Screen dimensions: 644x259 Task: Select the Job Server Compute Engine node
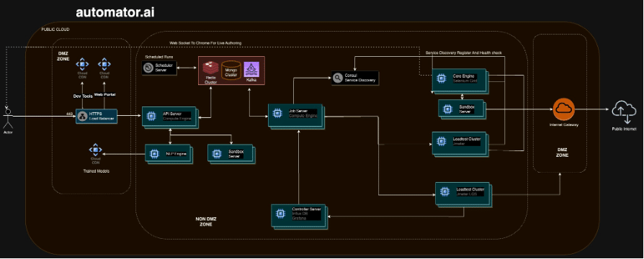(x=296, y=116)
